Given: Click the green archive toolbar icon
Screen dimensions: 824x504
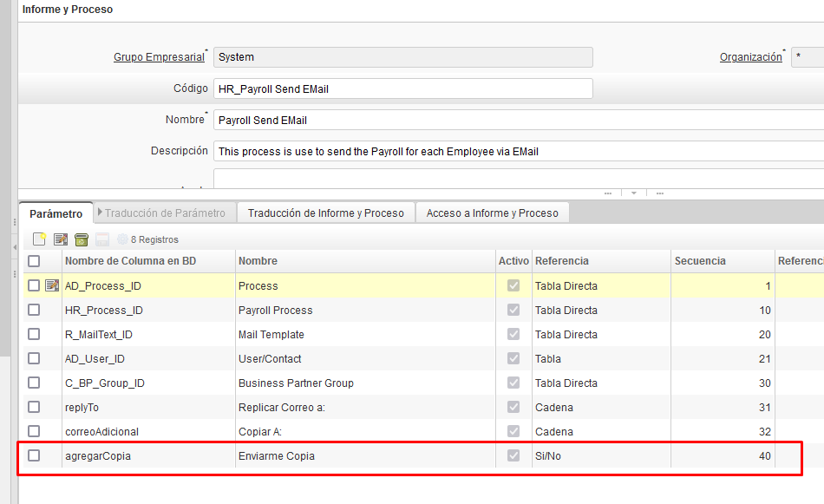Looking at the screenshot, I should (82, 239).
